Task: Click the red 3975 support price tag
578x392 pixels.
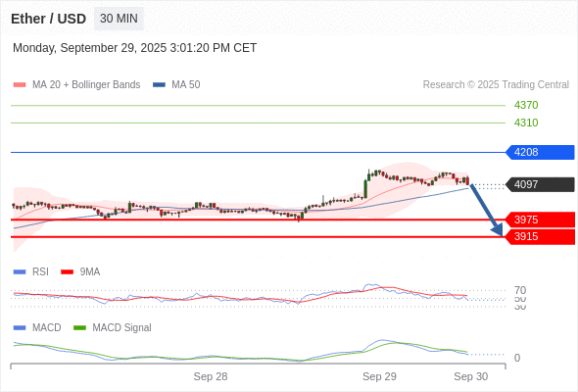Action: (x=541, y=220)
